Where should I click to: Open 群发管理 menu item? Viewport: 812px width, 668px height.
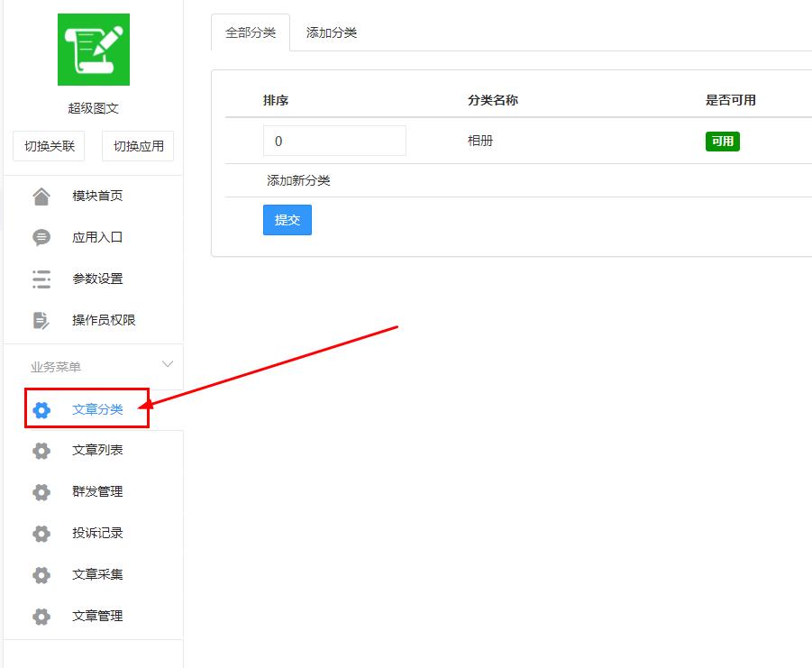97,491
